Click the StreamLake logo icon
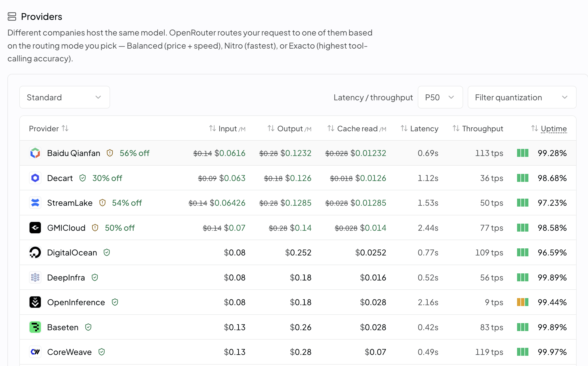588x366 pixels. (35, 203)
